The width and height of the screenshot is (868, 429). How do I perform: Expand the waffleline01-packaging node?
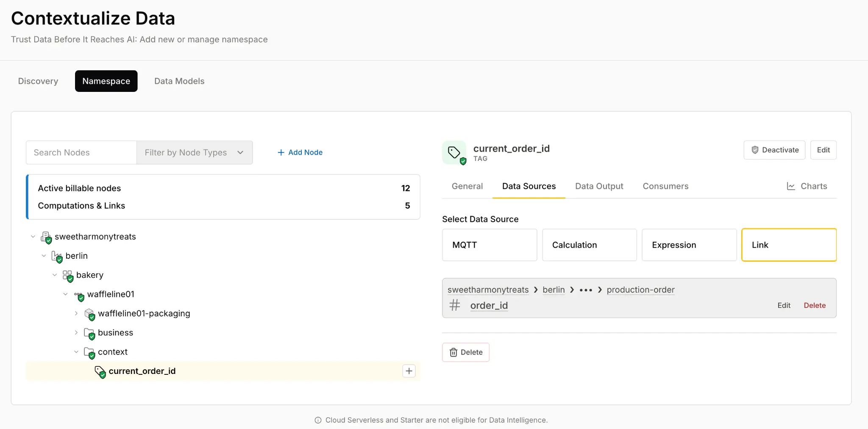point(76,313)
